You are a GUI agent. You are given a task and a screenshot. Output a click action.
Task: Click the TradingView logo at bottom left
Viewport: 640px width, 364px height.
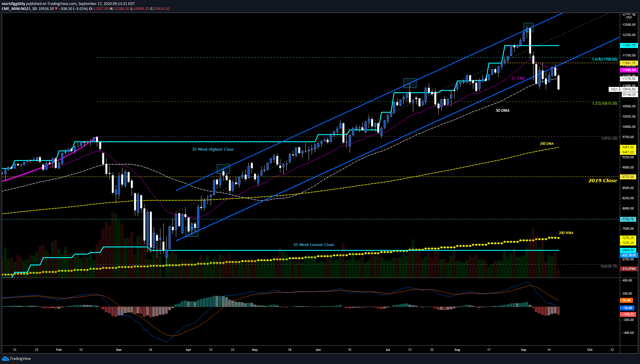click(x=16, y=358)
